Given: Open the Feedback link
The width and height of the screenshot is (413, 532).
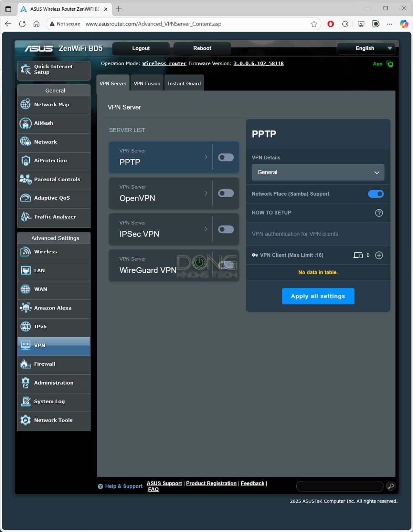Looking at the screenshot, I should [253, 483].
